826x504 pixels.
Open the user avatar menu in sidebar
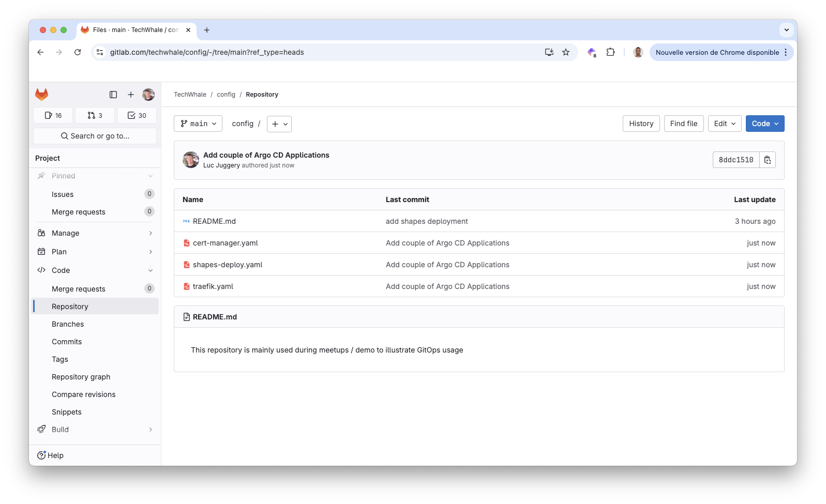coord(148,95)
